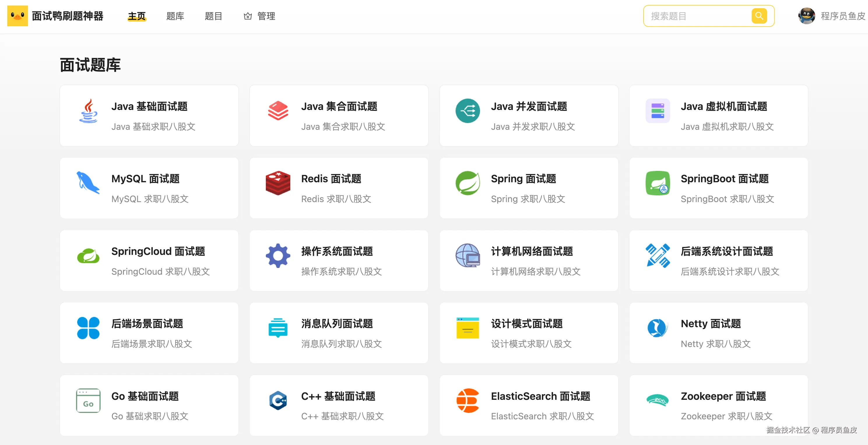Switch to the 题库 nav tab
868x445 pixels.
(175, 16)
